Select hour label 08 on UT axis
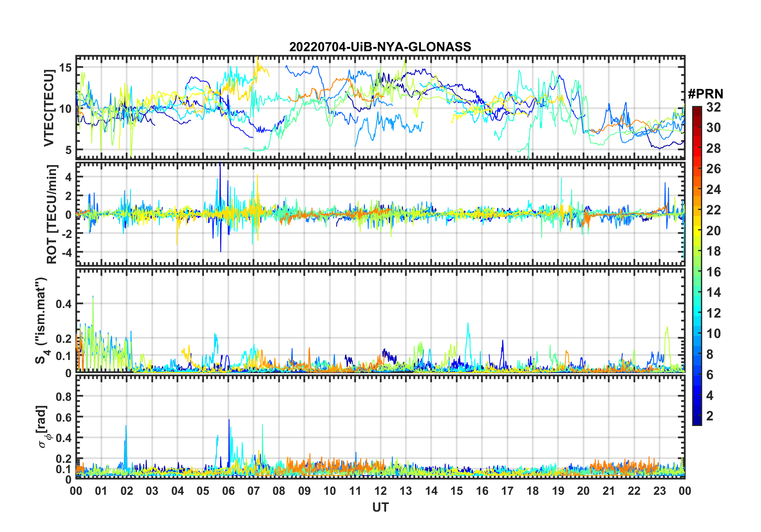 pyautogui.click(x=279, y=491)
